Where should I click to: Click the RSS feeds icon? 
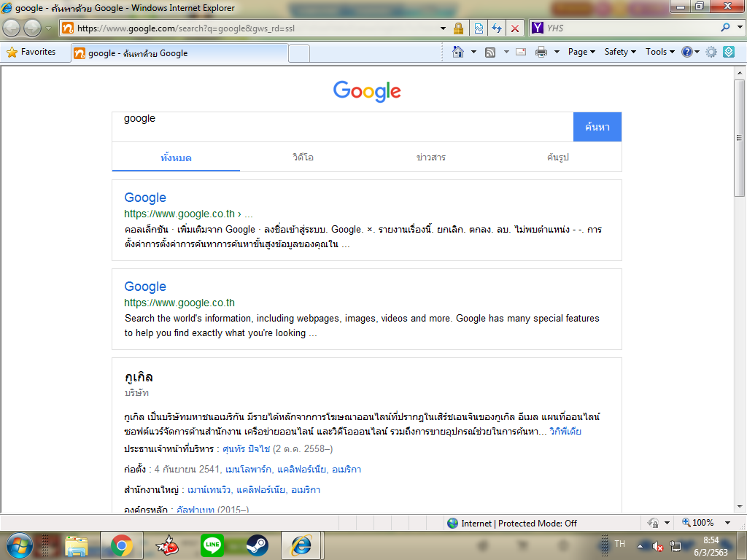coord(489,52)
